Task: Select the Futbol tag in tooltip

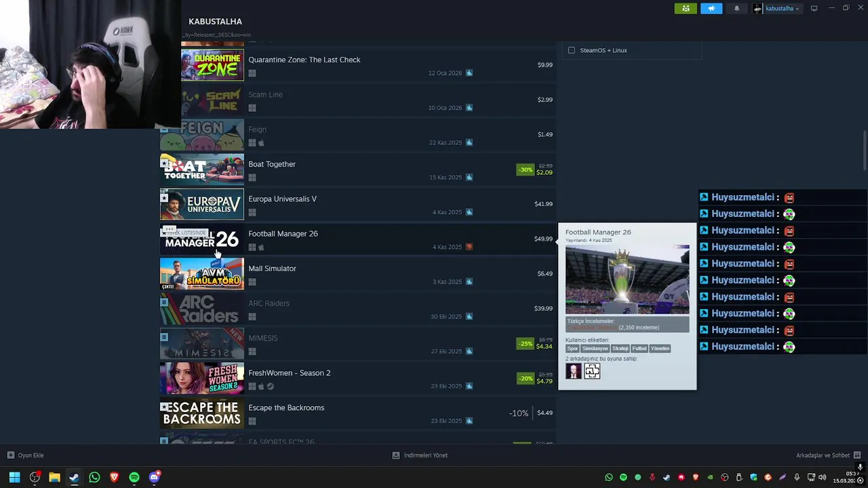Action: [x=639, y=348]
